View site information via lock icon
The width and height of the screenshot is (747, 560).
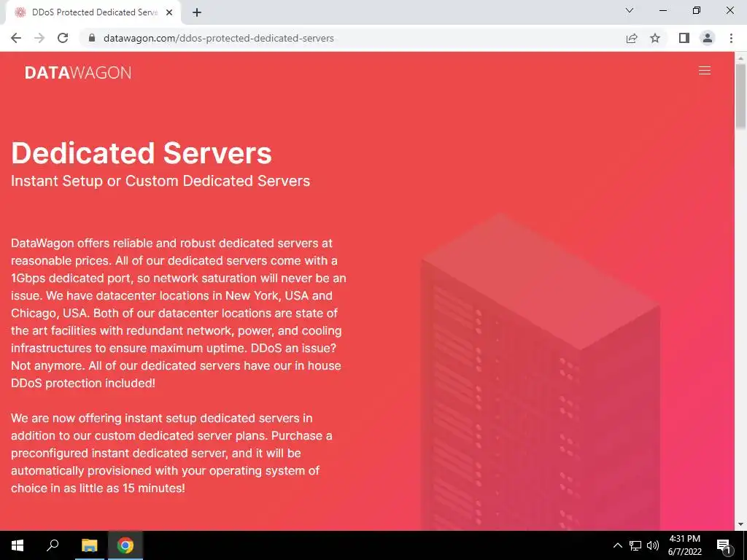pos(92,38)
